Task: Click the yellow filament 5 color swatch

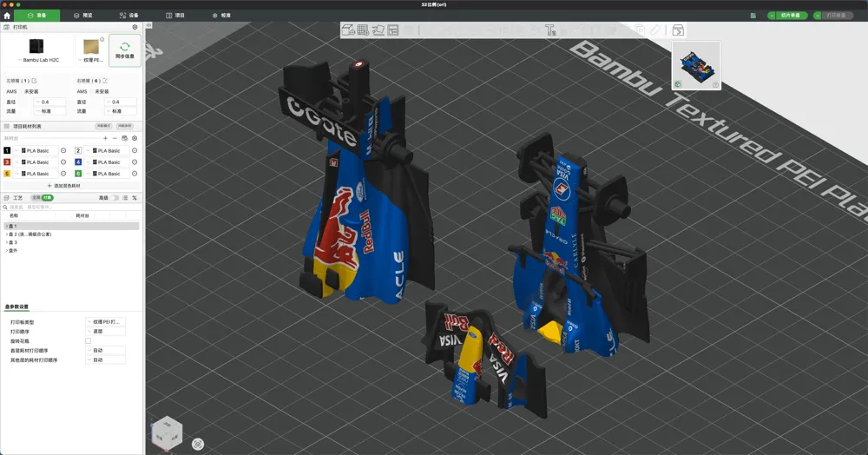Action: coord(7,174)
